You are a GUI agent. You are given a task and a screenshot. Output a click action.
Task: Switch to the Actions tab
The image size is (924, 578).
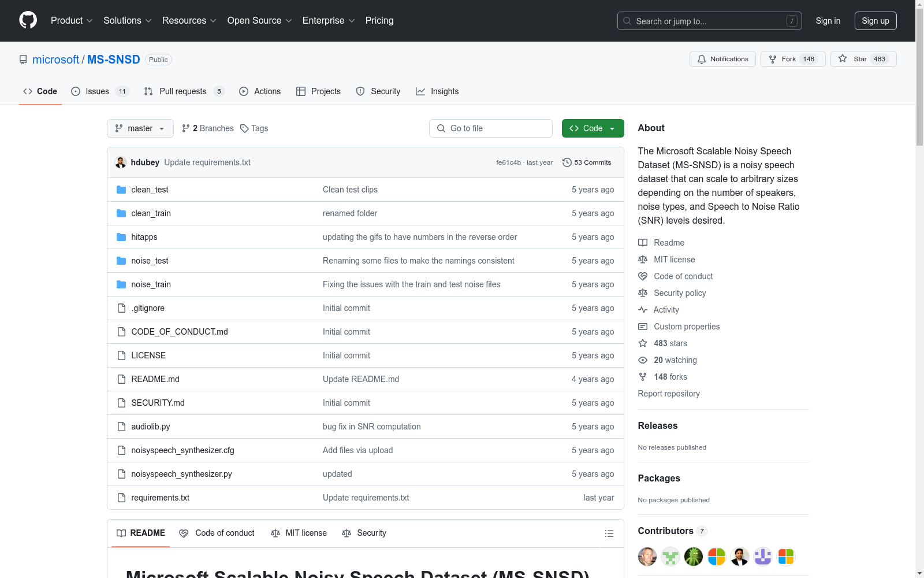(x=260, y=91)
